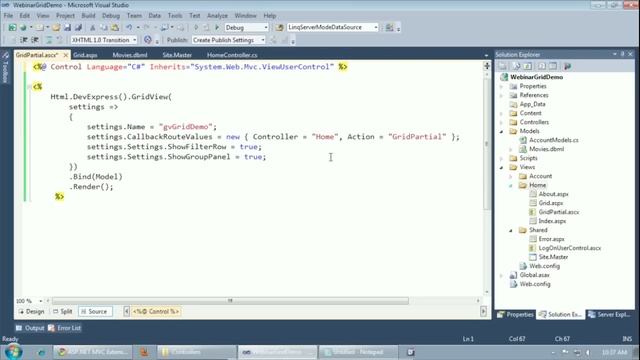Screen dimensions: 640x360
Task: Toggle auto-hide pin on Solution Explorer
Action: [622, 54]
